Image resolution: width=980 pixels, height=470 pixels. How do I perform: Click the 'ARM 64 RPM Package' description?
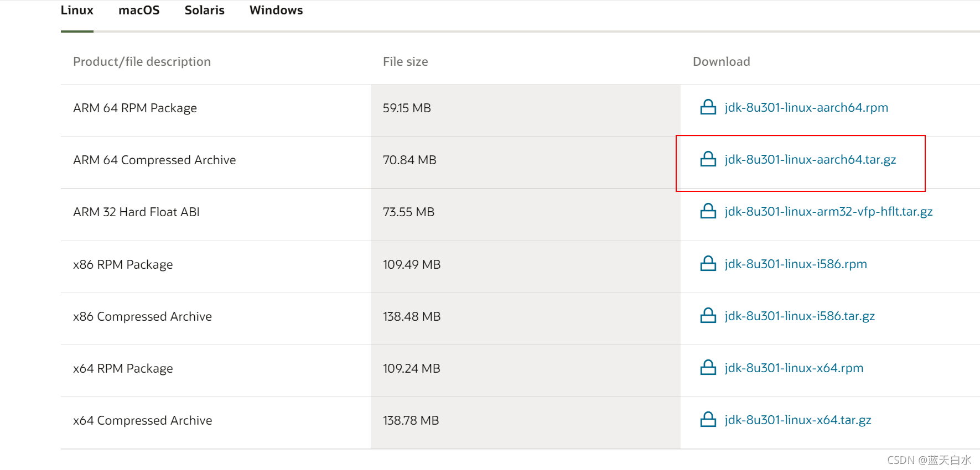(135, 108)
